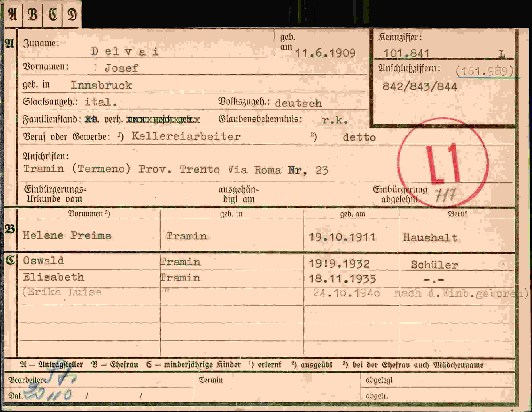
Task: Click the 'Einbürgerung abgelehnt' label
Action: (400, 194)
